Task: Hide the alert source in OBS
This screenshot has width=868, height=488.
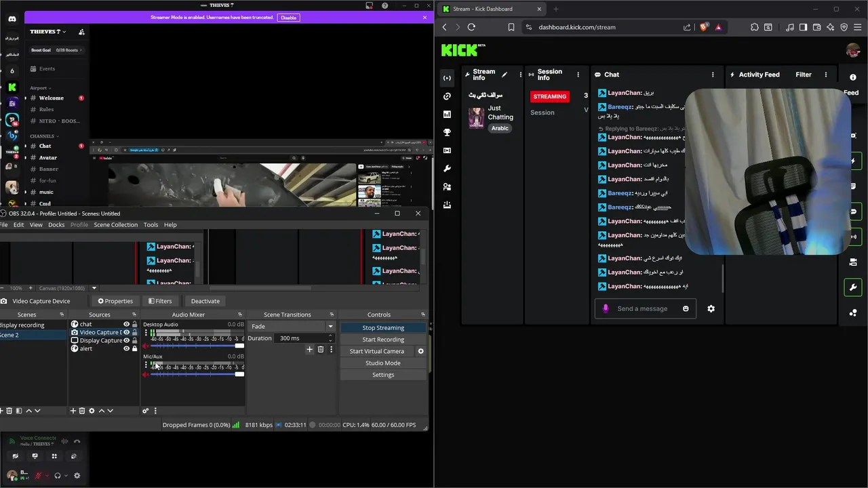Action: click(x=126, y=348)
